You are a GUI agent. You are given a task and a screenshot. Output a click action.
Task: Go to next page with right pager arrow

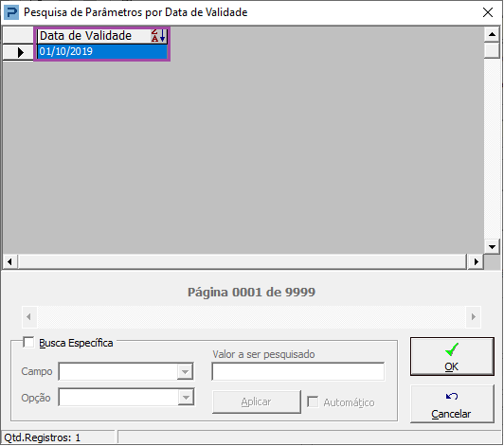(473, 317)
